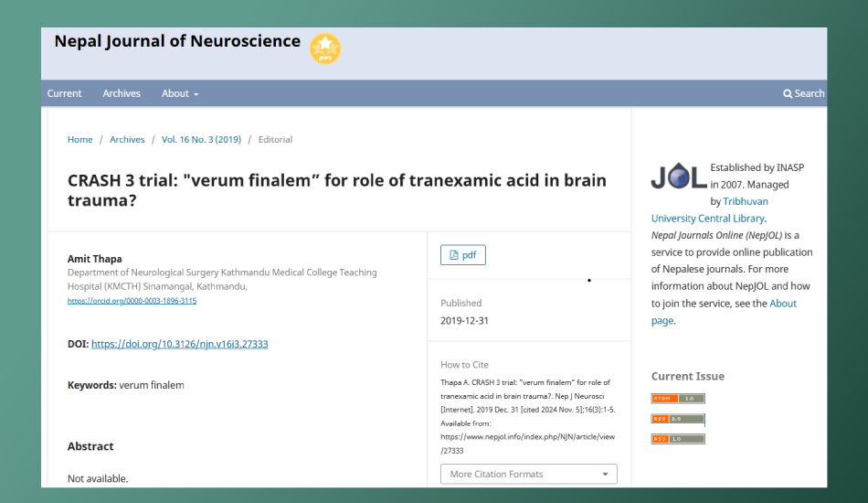Click the keyword verum finalem

click(x=152, y=385)
